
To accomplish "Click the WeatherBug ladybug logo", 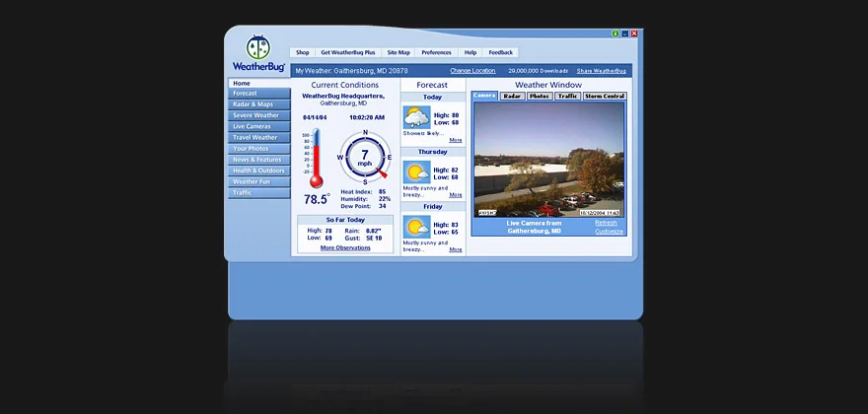I will [x=258, y=47].
